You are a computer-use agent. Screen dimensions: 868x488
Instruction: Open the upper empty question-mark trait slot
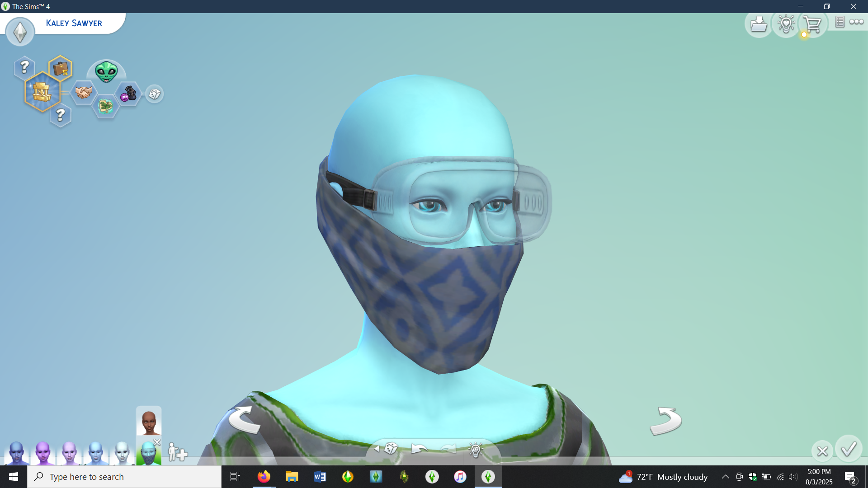pos(24,67)
